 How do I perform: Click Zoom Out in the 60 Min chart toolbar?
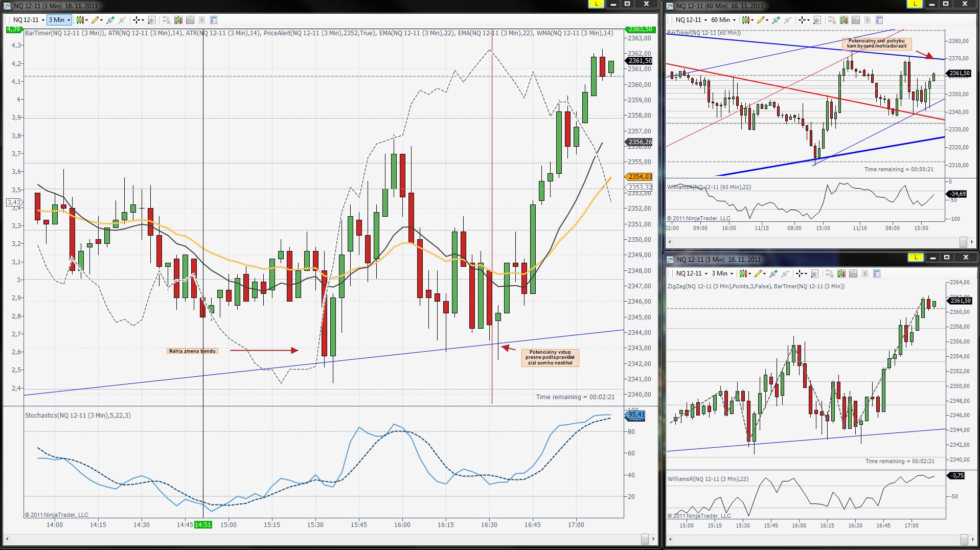pyautogui.click(x=788, y=20)
